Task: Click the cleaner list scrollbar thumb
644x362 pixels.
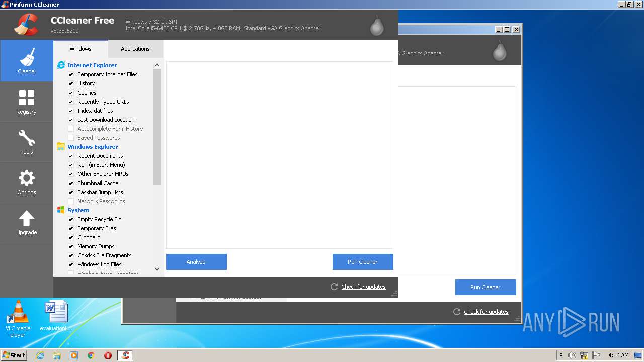Action: pos(157,127)
